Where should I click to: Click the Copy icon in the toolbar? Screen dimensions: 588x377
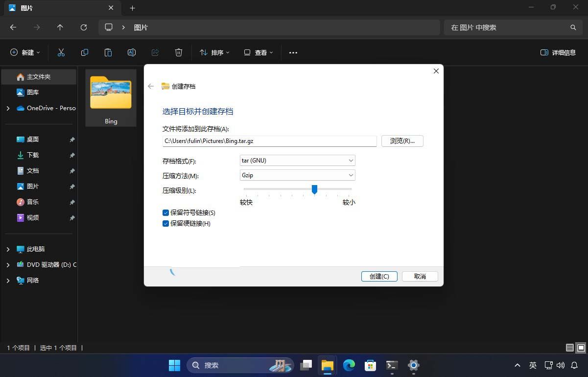pyautogui.click(x=84, y=52)
